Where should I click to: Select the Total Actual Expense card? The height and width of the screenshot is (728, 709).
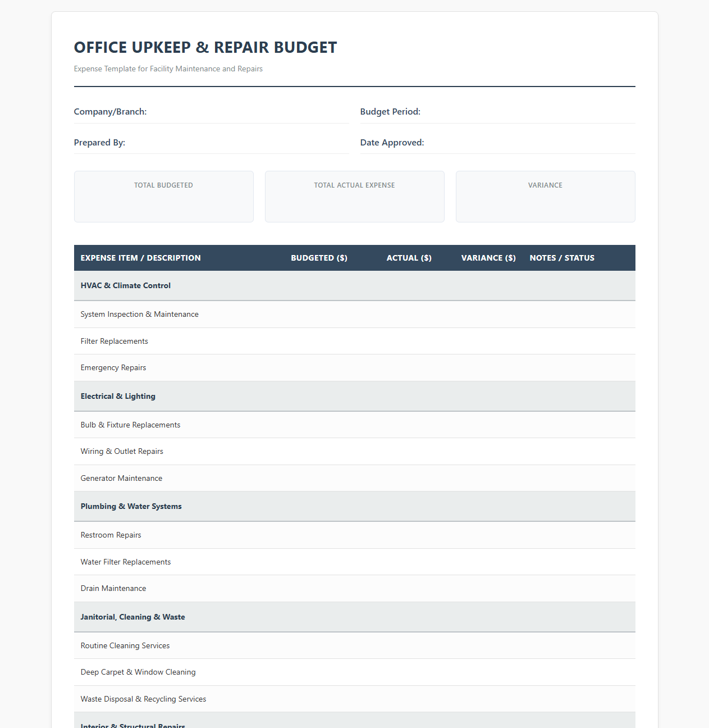click(355, 197)
